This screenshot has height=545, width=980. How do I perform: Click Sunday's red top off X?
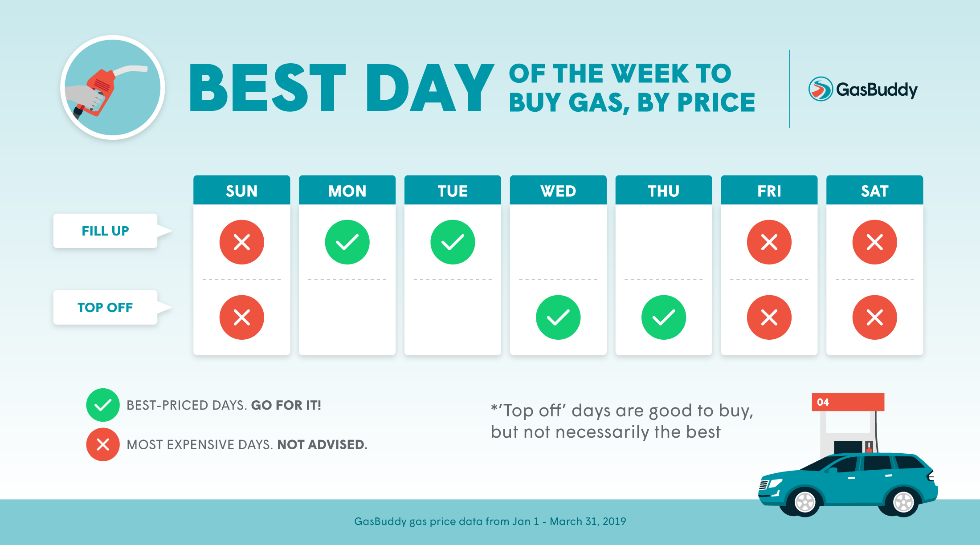[x=242, y=317]
